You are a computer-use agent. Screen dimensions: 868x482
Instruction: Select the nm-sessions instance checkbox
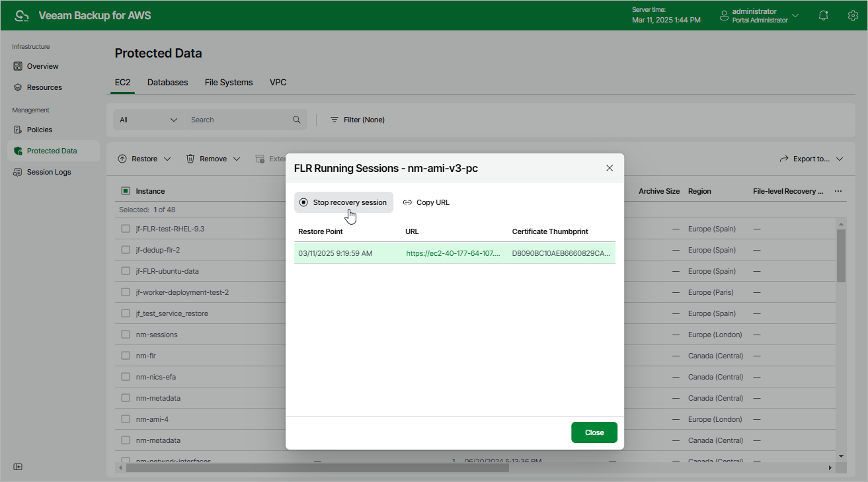[x=126, y=335]
